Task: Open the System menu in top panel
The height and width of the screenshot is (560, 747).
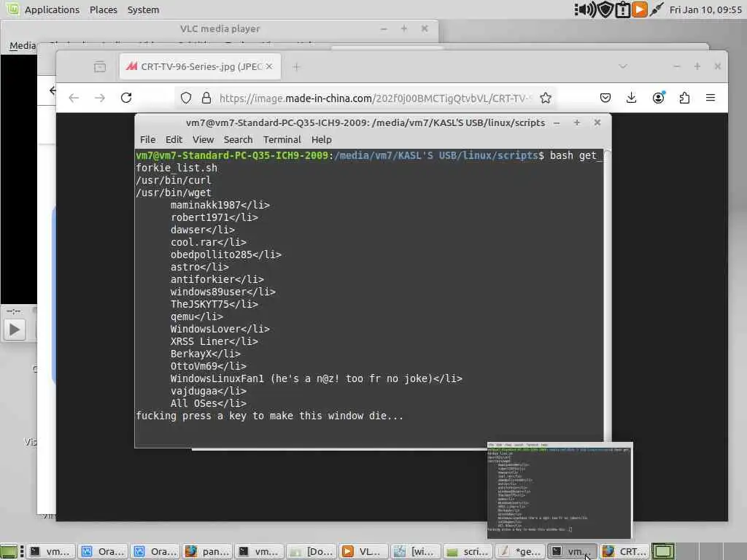Action: click(x=143, y=9)
